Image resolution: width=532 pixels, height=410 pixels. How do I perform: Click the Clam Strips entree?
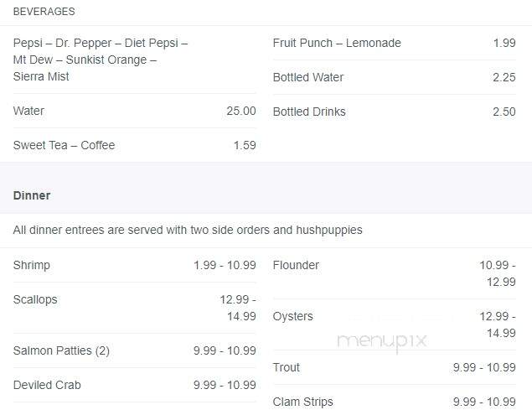point(395,402)
